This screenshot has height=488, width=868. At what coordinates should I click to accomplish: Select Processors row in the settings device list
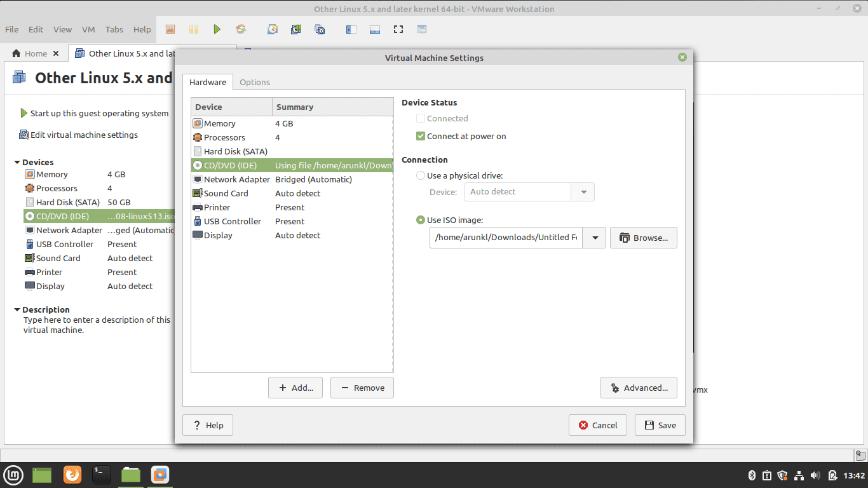[292, 137]
